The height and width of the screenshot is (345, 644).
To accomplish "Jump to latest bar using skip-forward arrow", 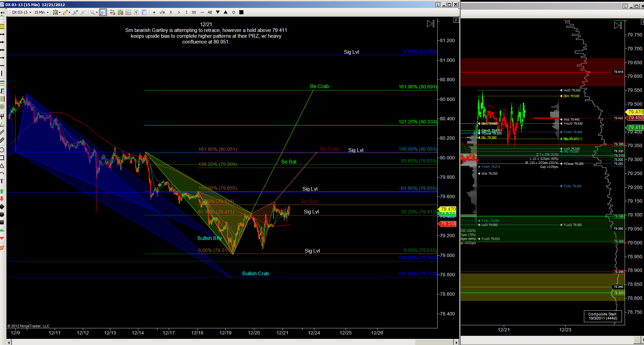I will tap(430, 24).
